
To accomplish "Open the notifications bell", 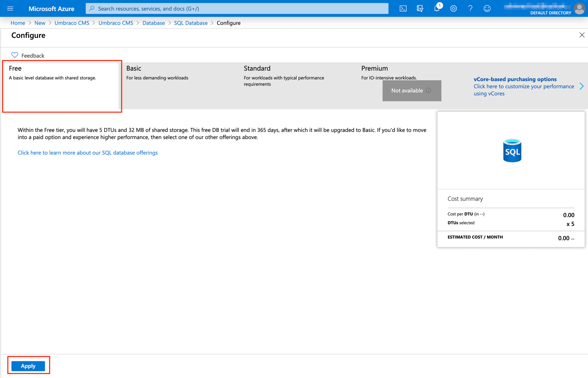I will pos(437,8).
